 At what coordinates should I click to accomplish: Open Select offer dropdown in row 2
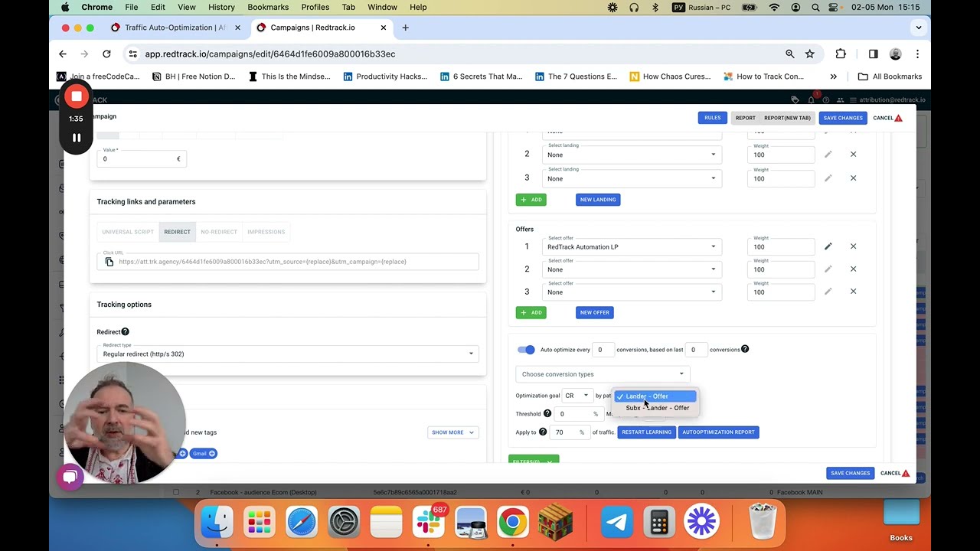pyautogui.click(x=632, y=269)
